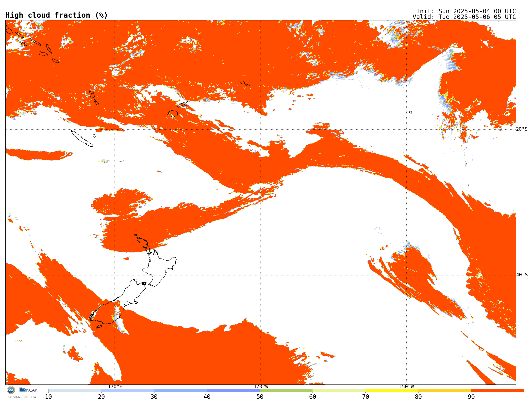This screenshot has width=532, height=400.
Task: Click the 170°E longitude label
Action: (x=115, y=386)
